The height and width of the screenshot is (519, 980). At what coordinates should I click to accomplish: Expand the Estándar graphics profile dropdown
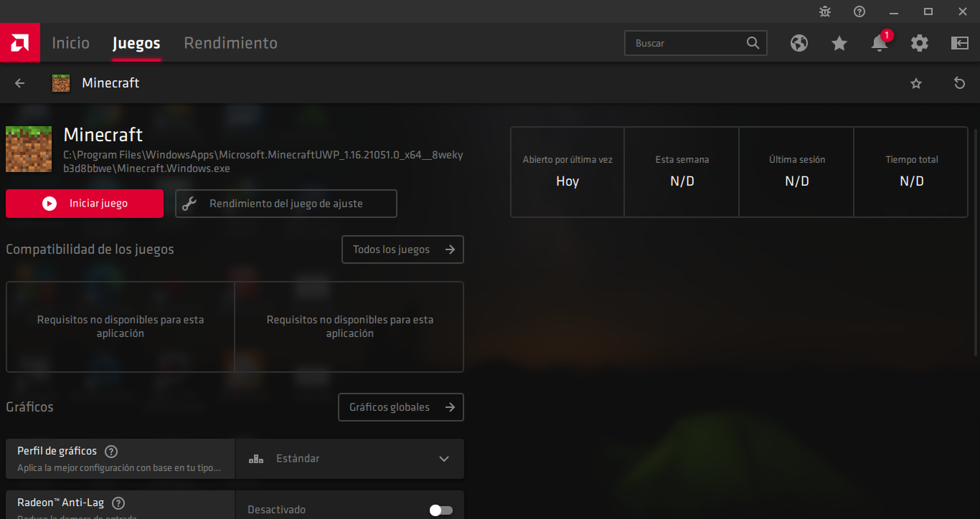pos(349,459)
